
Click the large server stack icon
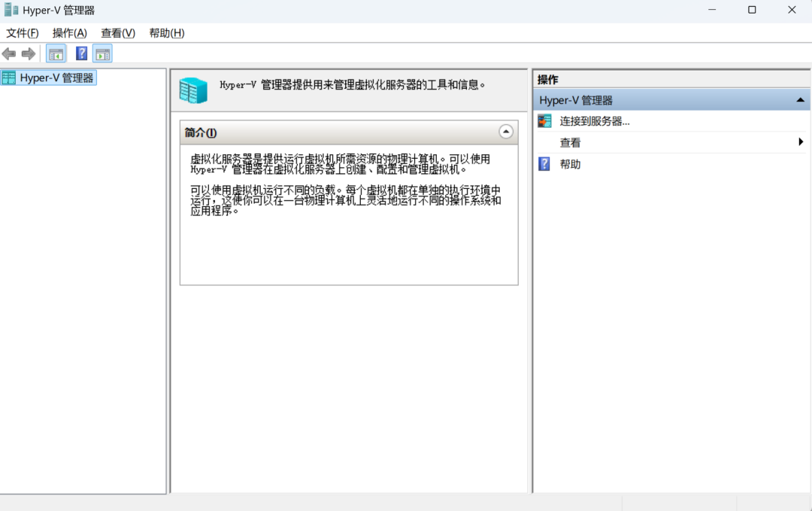point(193,90)
